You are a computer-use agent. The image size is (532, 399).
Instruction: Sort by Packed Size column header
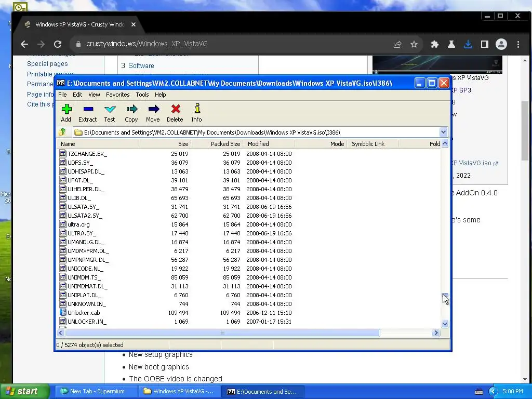[217, 144]
